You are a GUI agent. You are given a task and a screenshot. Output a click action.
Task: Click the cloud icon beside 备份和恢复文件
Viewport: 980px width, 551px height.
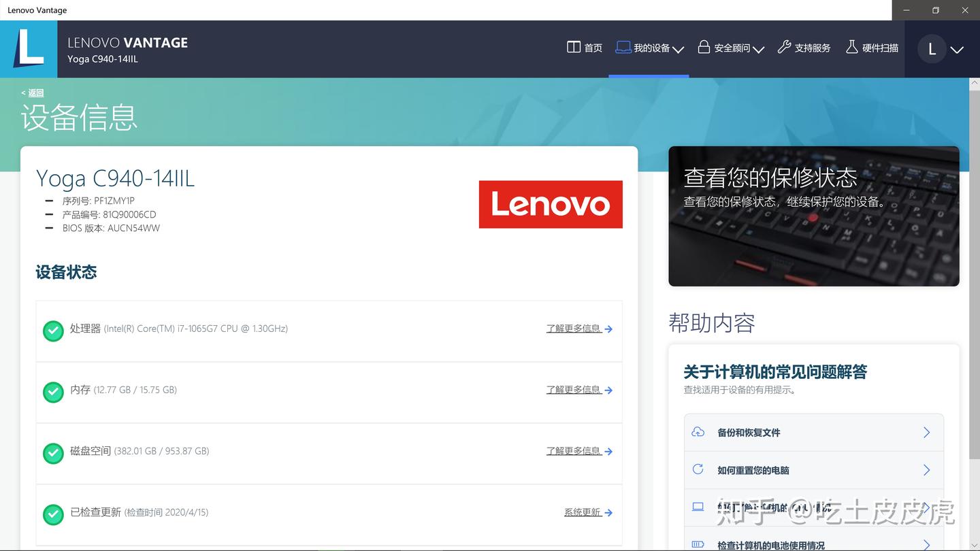698,432
